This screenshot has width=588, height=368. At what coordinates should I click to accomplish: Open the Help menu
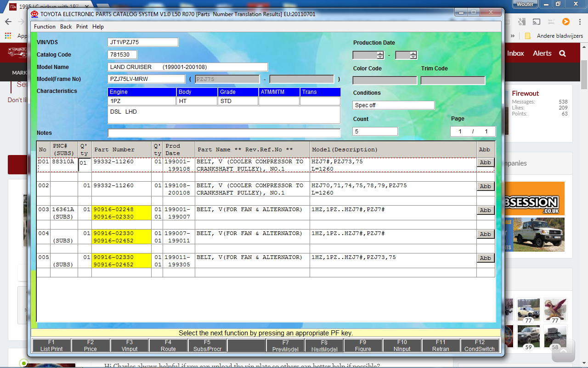tap(98, 27)
